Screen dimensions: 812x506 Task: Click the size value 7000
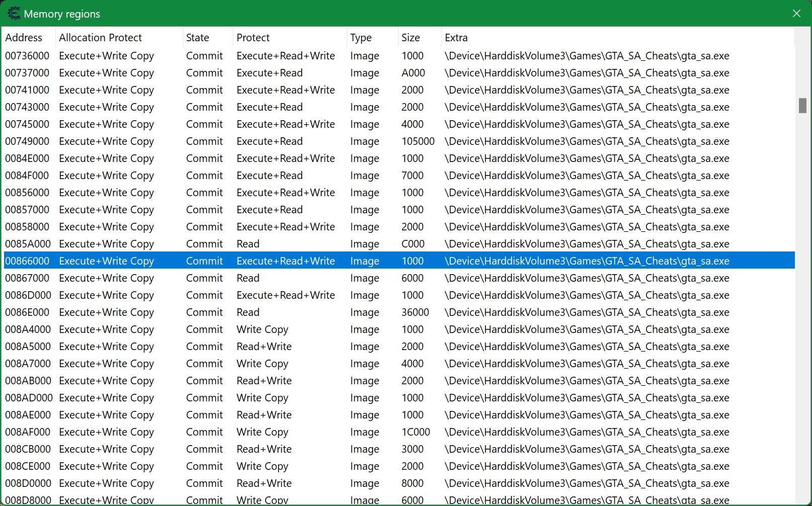[413, 176]
